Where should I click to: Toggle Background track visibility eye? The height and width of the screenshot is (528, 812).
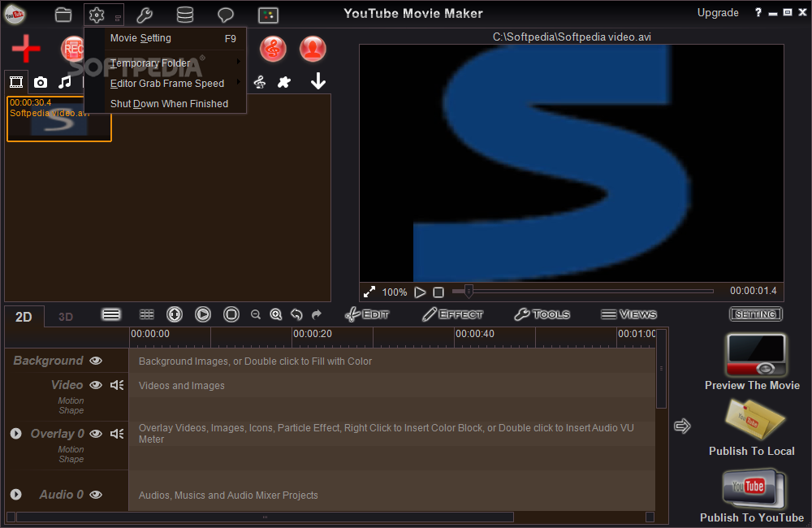point(96,361)
